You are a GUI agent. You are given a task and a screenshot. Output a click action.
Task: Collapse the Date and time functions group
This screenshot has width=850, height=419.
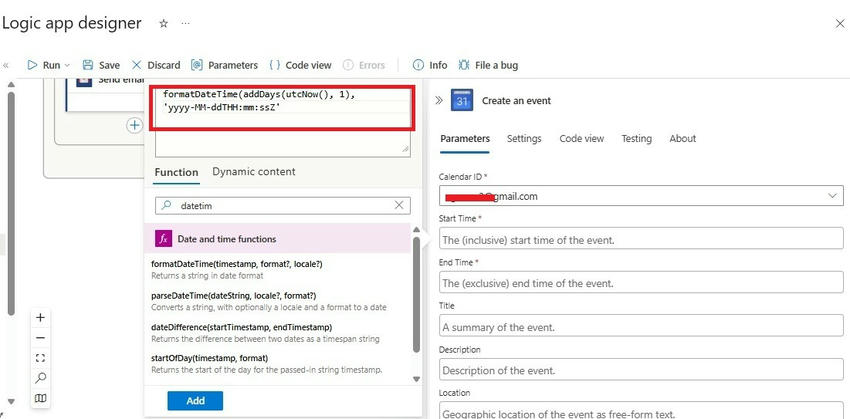(x=403, y=239)
